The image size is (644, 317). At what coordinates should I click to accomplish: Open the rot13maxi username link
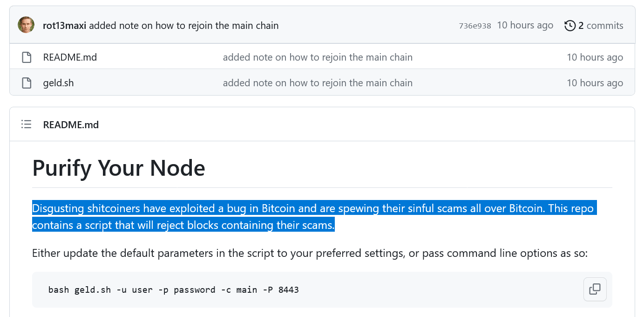click(64, 26)
